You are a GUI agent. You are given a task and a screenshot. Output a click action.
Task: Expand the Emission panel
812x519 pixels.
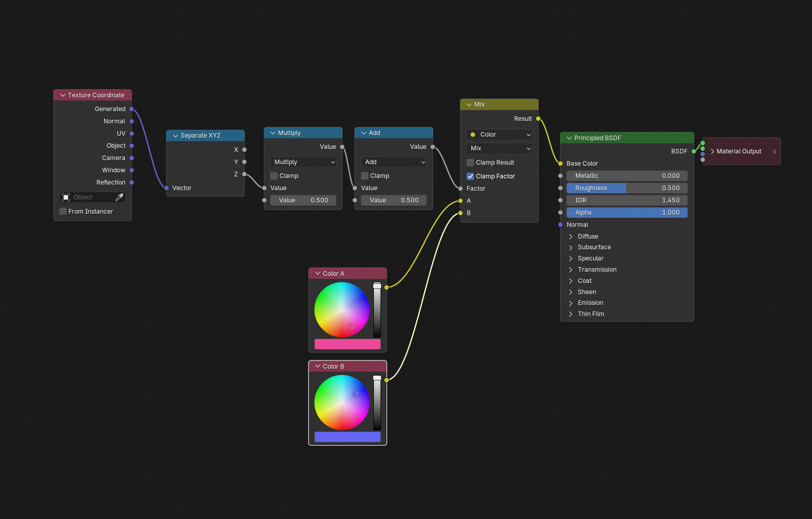[x=571, y=303]
